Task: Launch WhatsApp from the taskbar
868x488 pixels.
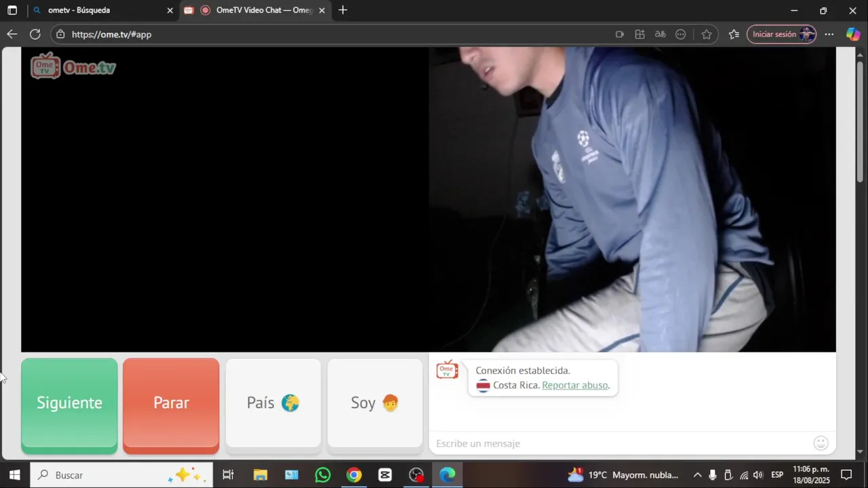Action: tap(323, 475)
